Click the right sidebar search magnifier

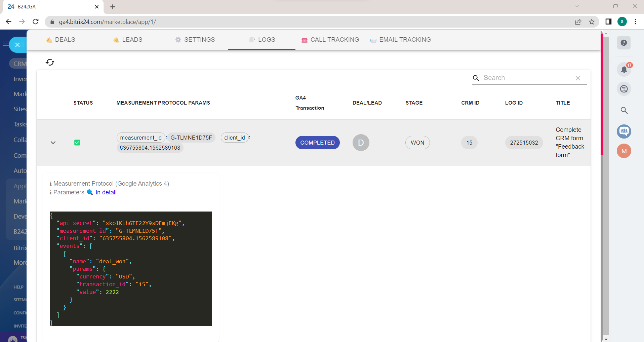point(624,110)
